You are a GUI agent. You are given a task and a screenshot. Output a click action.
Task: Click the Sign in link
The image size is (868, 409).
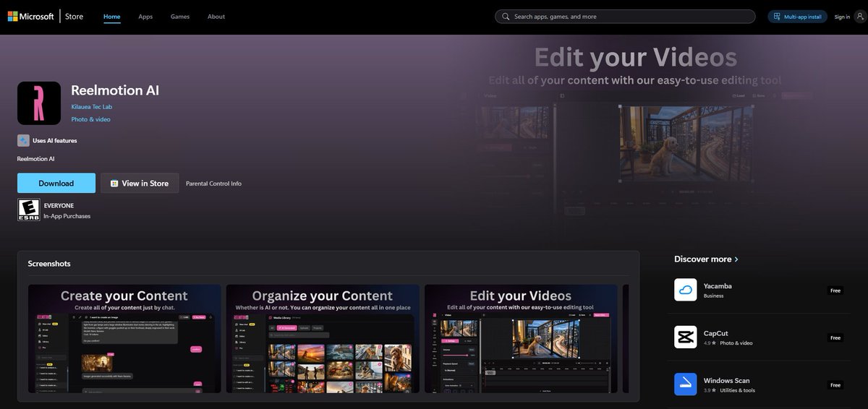pos(842,17)
